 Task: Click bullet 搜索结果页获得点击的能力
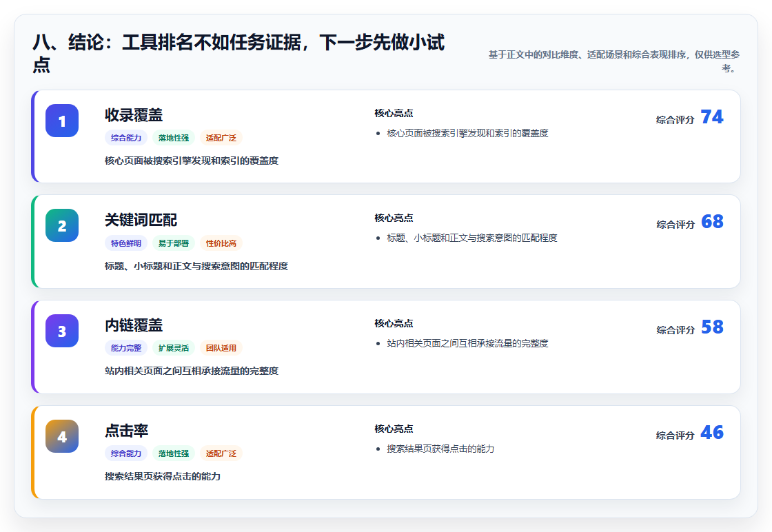[x=440, y=449]
